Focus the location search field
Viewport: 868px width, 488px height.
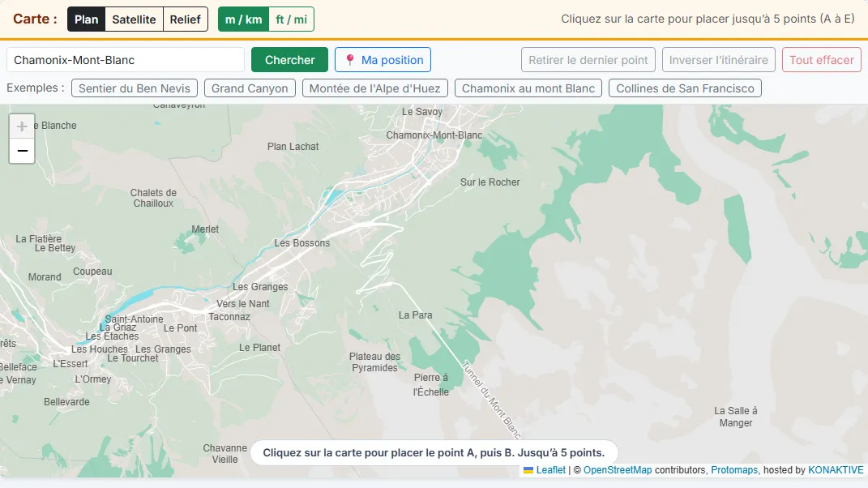click(x=126, y=60)
